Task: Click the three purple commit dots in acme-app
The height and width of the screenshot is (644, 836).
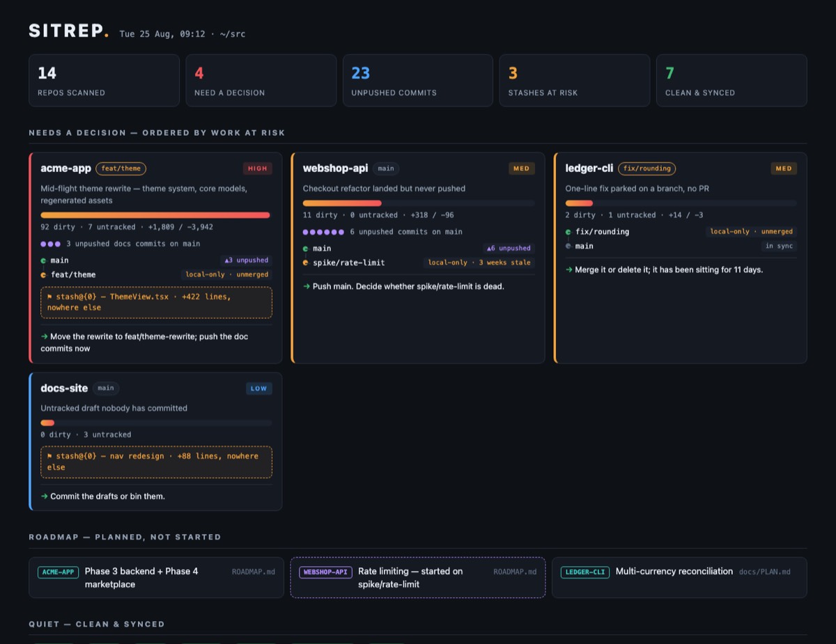Action: click(51, 244)
